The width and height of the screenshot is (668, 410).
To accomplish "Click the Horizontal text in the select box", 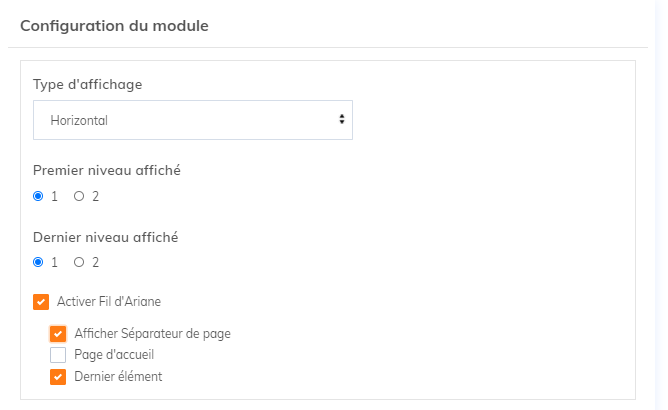I will (x=79, y=121).
